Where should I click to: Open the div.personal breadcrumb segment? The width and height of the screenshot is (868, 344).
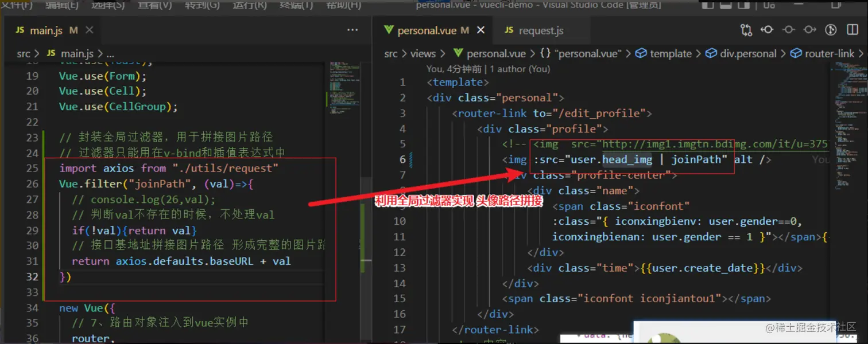(741, 53)
